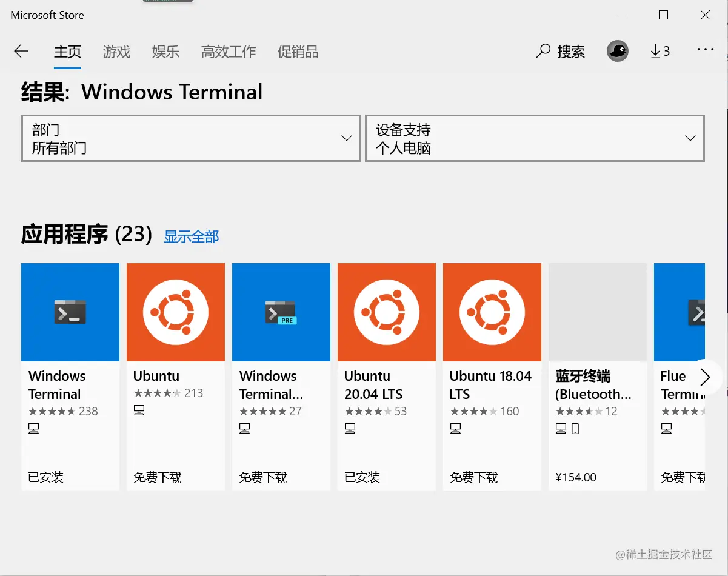Click the Ubuntu 20.04 LTS title text
This screenshot has width=728, height=576.
pos(373,385)
